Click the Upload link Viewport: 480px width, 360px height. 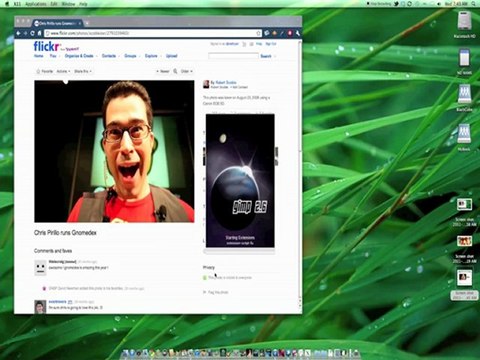(x=171, y=56)
